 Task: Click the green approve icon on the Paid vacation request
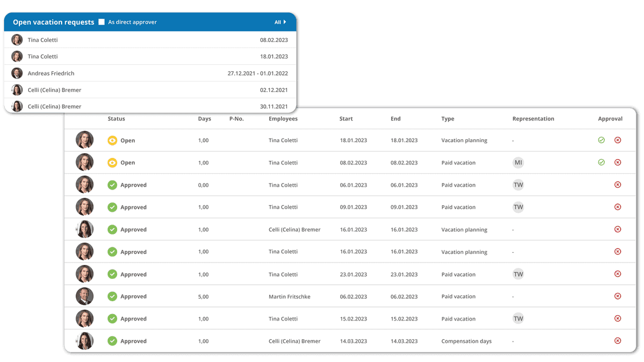(x=601, y=162)
